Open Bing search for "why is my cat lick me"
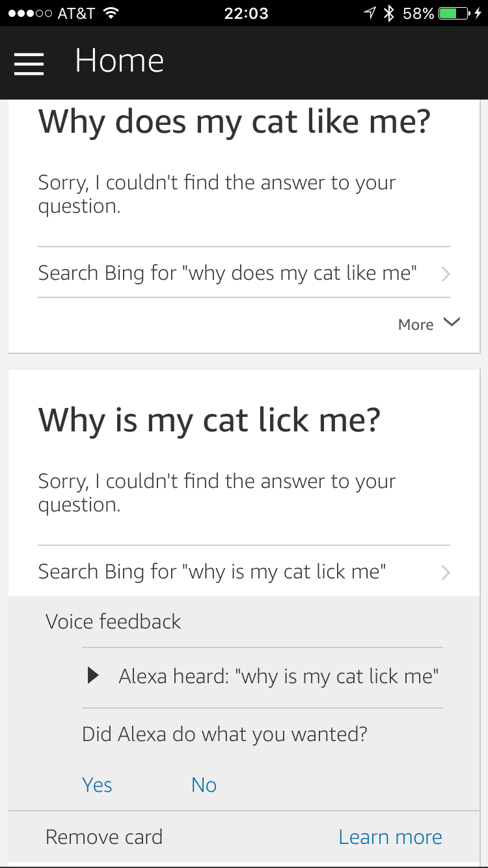Screen dimensions: 488x868 pyautogui.click(x=212, y=571)
